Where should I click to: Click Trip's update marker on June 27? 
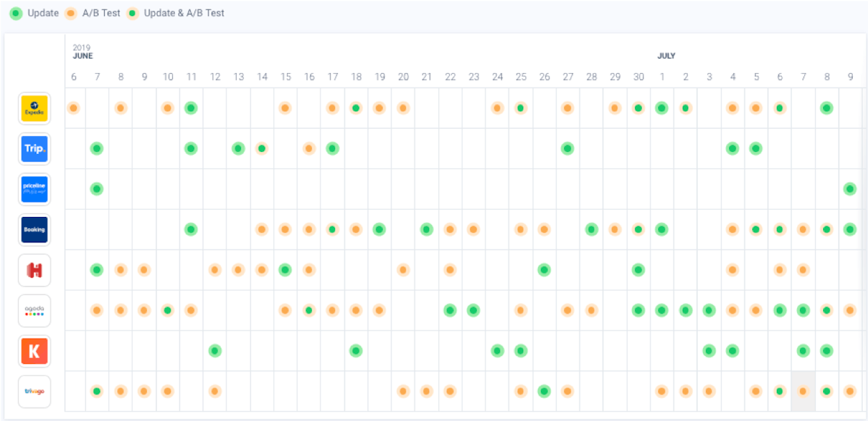[568, 148]
